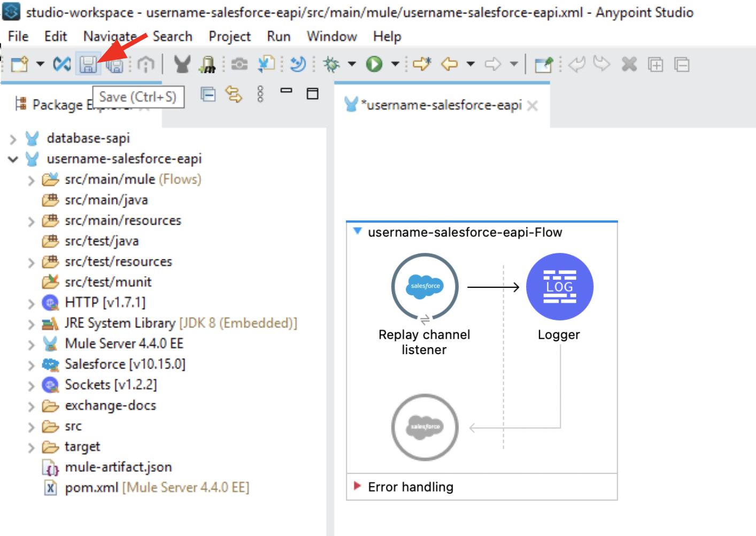Image resolution: width=756 pixels, height=536 pixels.
Task: Click the Undo curved arrow icon
Action: click(576, 64)
